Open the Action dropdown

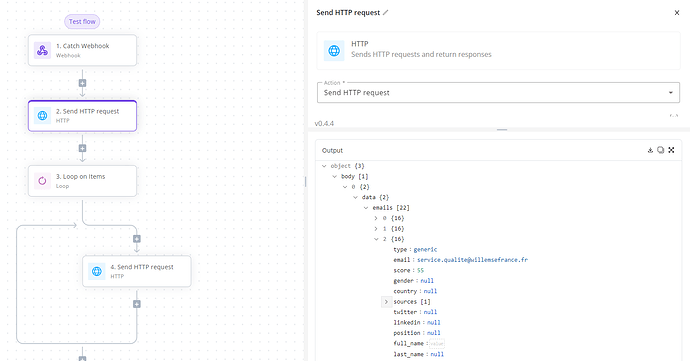tap(498, 92)
